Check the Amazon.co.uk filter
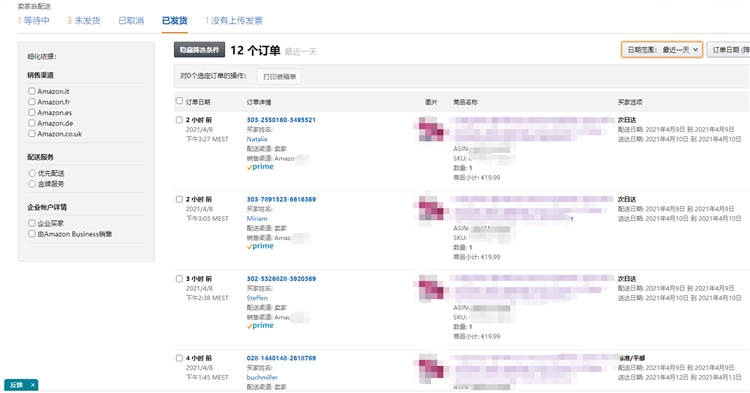This screenshot has height=393, width=750. pos(32,134)
